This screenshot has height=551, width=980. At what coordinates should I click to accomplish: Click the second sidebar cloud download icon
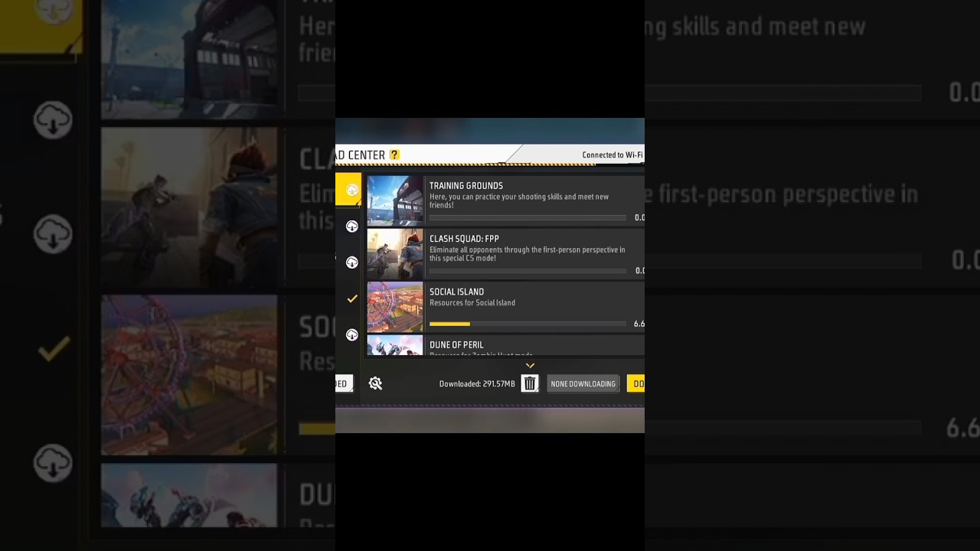(x=352, y=227)
